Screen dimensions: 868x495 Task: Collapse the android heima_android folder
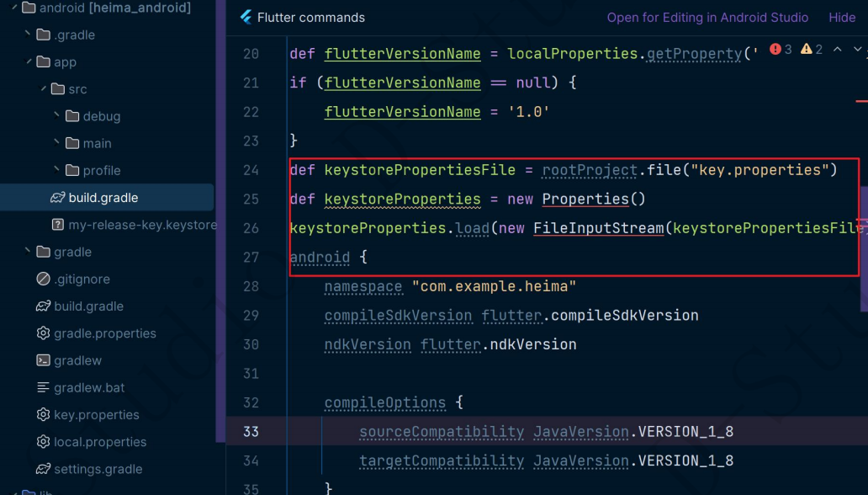click(13, 8)
